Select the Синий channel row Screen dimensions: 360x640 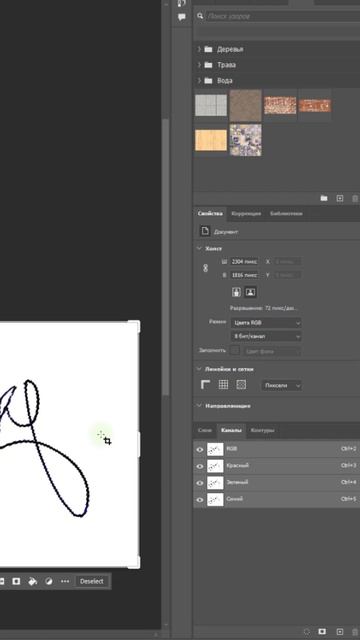point(276,500)
